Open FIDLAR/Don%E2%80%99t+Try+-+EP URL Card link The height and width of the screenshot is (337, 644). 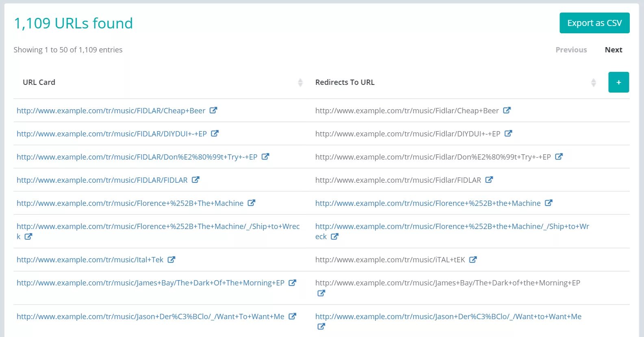click(137, 157)
